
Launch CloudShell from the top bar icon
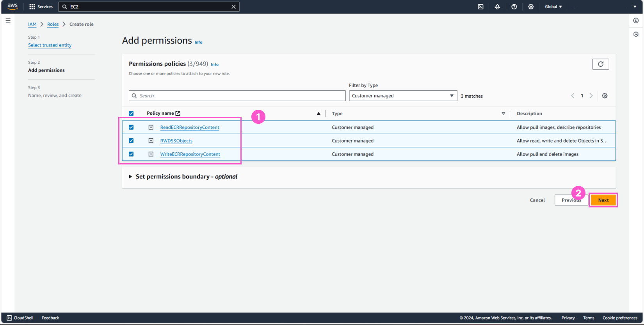point(481,7)
